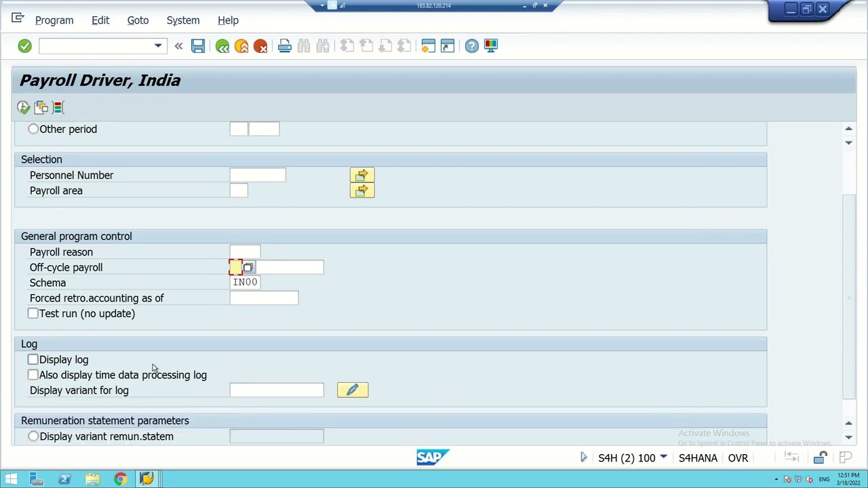Open the S4H (2) 100 system dropdown
This screenshot has height=488, width=868.
click(x=663, y=457)
